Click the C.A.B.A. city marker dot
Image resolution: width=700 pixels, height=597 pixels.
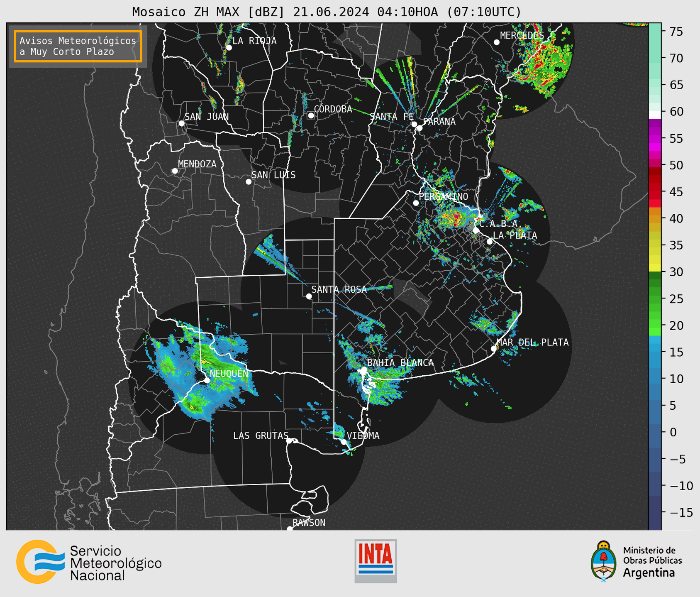[476, 230]
